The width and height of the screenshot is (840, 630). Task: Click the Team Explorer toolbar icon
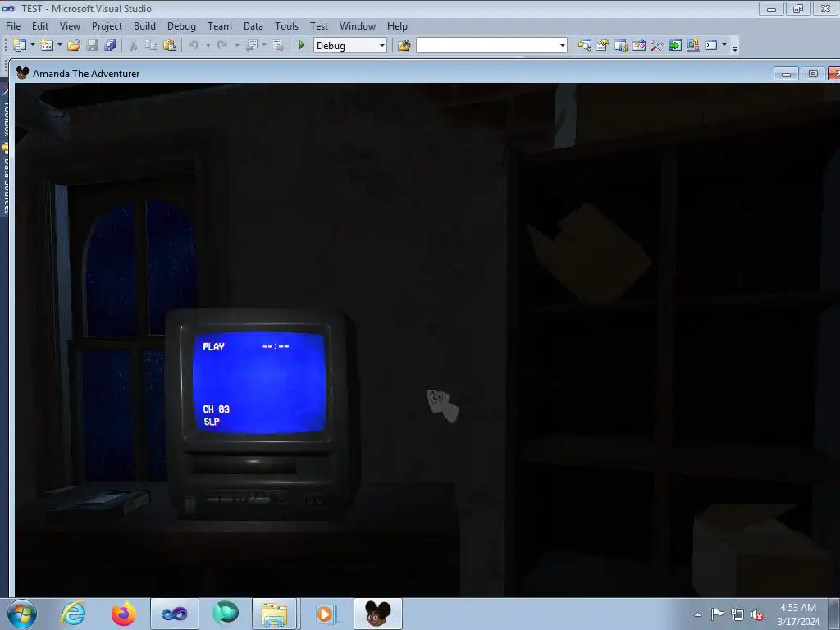pos(693,46)
